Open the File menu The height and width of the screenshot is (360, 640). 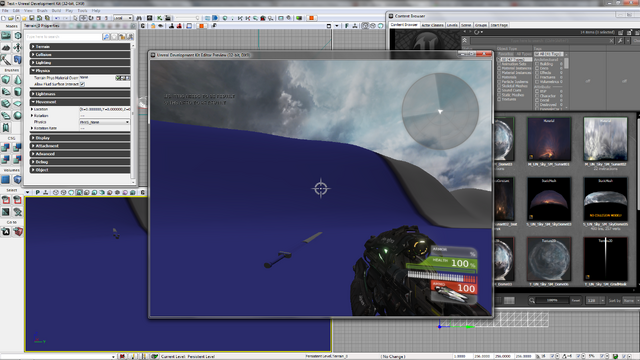(5, 11)
